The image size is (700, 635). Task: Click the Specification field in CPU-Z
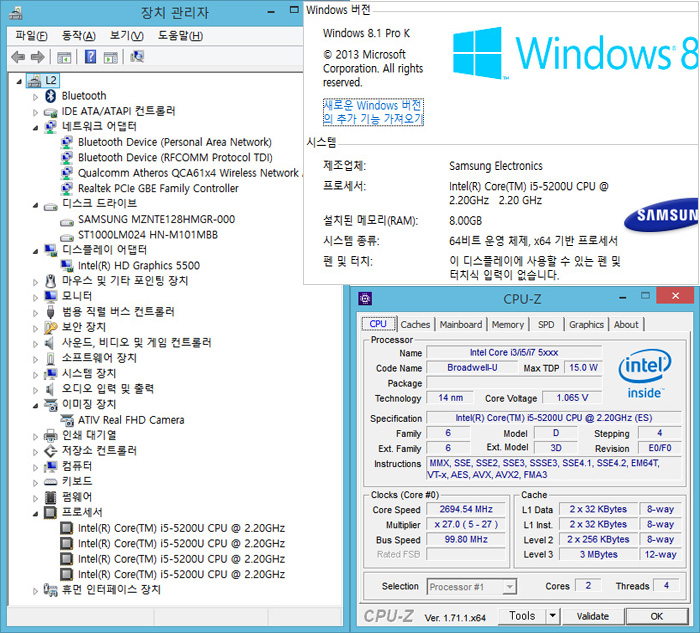[554, 418]
